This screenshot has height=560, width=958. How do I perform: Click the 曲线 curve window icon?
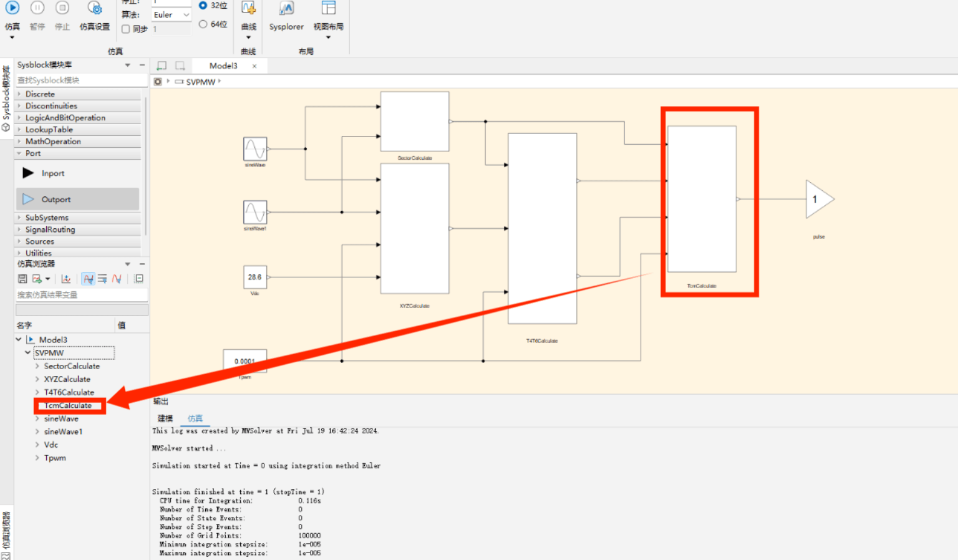pyautogui.click(x=248, y=15)
